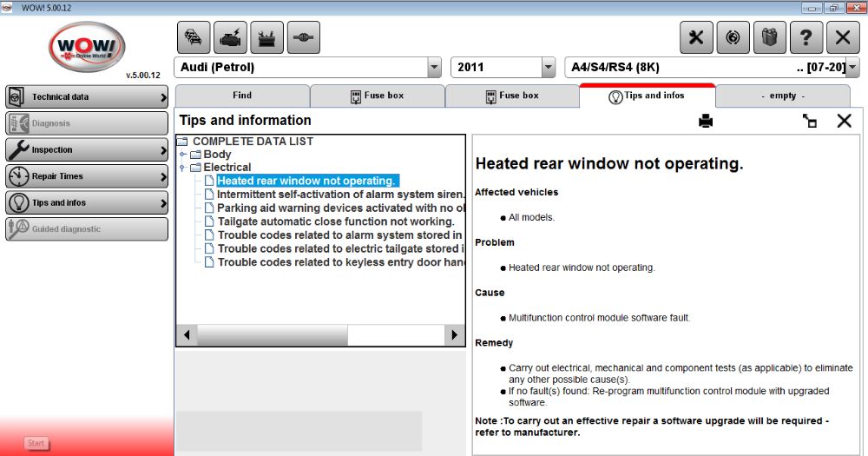868x456 pixels.
Task: Open the update circular arrow icon
Action: (x=733, y=37)
